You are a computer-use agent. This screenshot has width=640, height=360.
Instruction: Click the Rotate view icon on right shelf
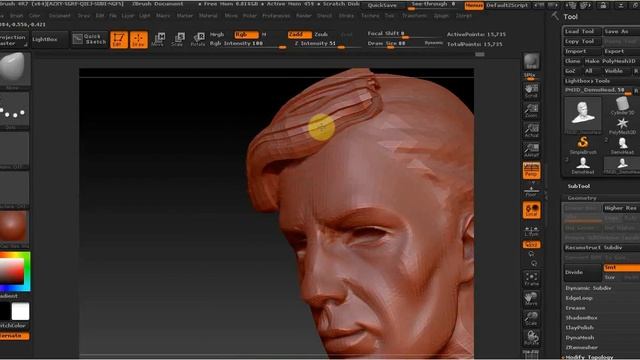pos(531,338)
